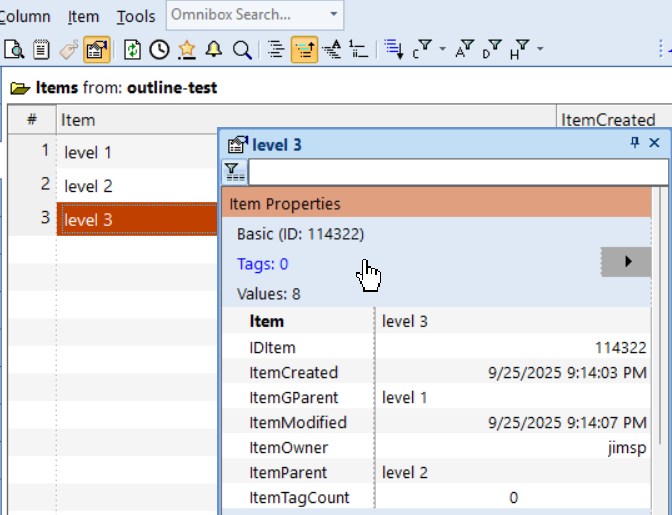Viewport: 672px width, 515px height.
Task: Toggle the highlighted hierarchy view button
Action: click(x=305, y=49)
